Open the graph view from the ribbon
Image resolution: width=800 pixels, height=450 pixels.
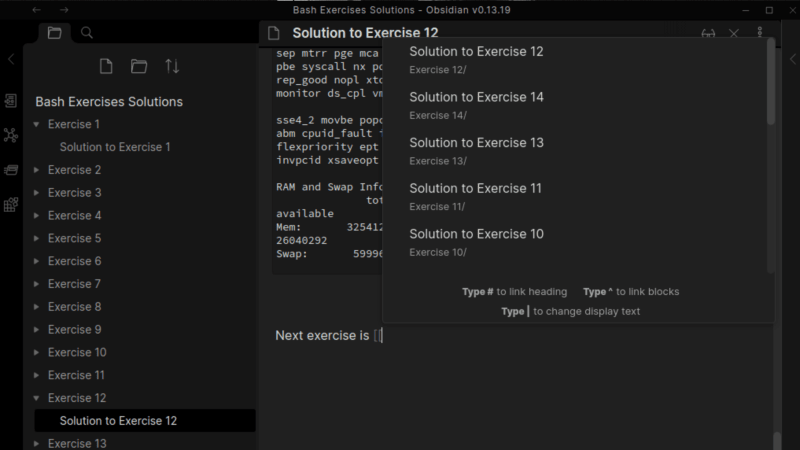coord(11,135)
